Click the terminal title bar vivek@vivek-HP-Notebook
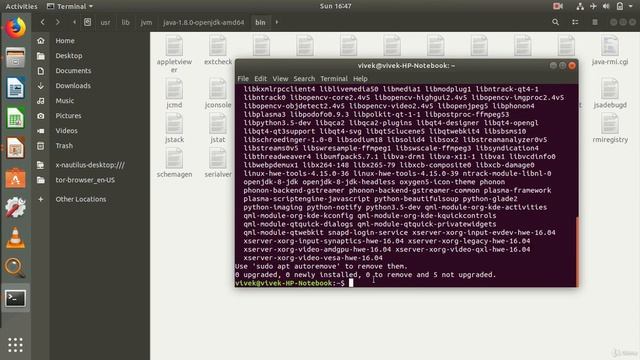640x360 pixels. point(406,66)
